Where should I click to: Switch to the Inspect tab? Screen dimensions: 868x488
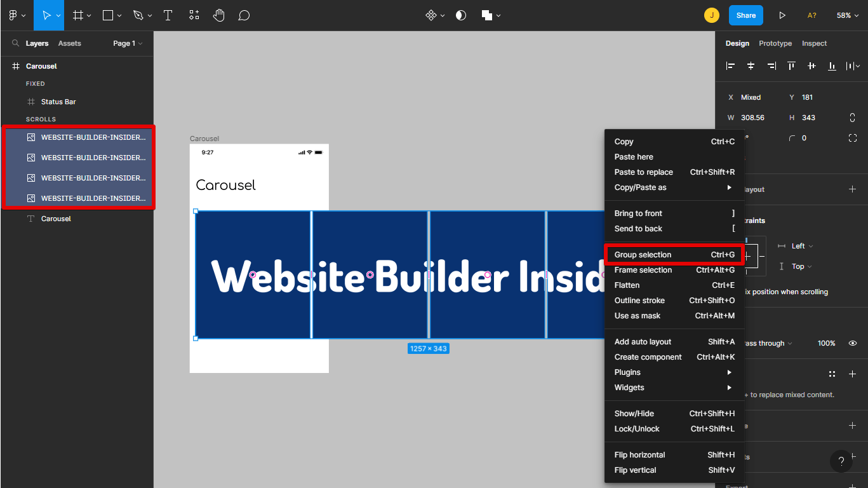coord(814,43)
